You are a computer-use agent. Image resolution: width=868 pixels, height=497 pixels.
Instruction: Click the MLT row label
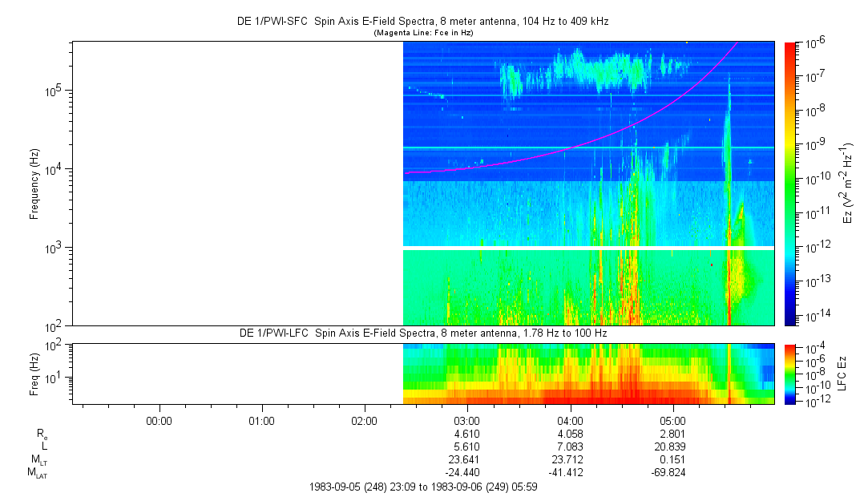click(38, 460)
